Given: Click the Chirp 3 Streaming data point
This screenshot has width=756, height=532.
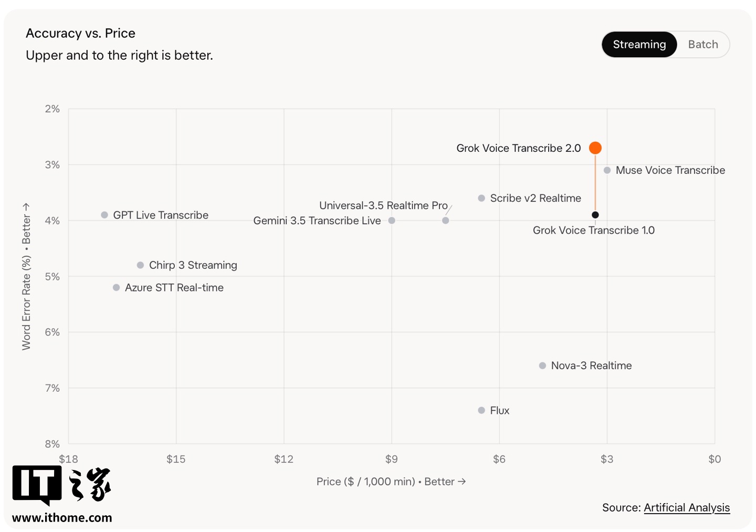Looking at the screenshot, I should coord(140,265).
